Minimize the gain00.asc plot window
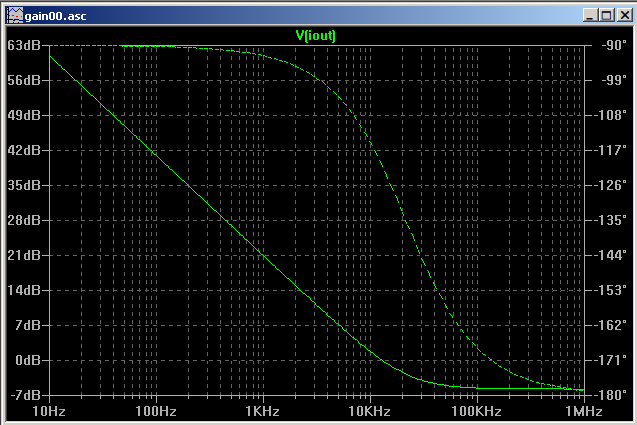Viewport: 637px width, 425px height. 591,15
